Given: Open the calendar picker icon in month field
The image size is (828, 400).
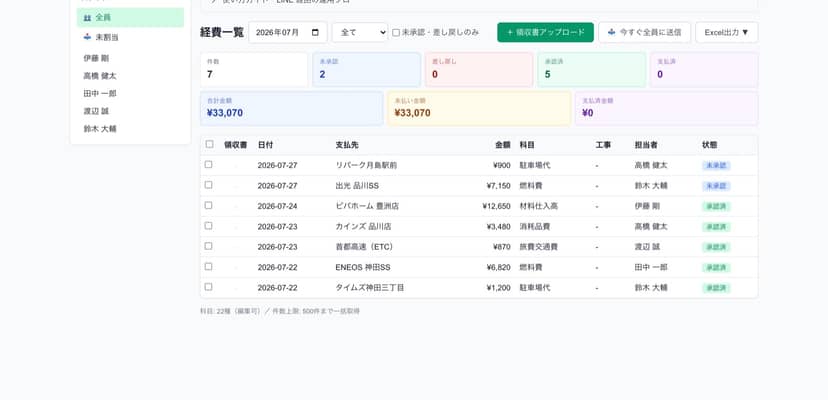Looking at the screenshot, I should point(316,32).
